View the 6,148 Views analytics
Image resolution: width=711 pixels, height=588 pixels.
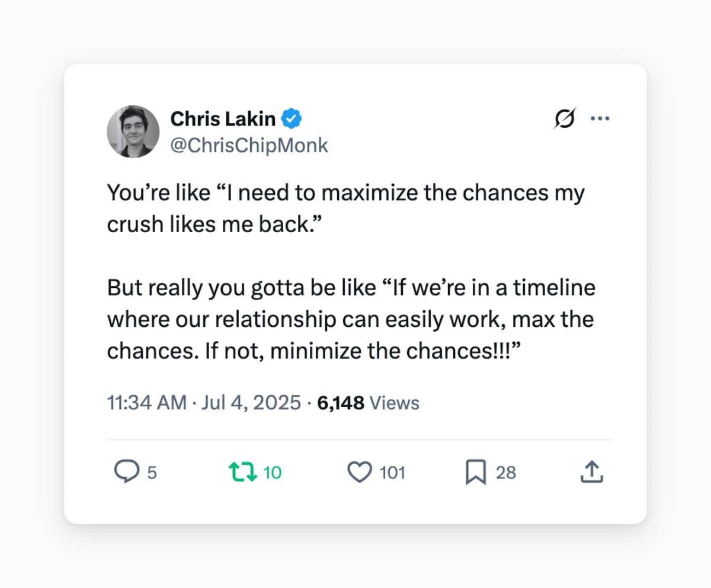pos(369,403)
